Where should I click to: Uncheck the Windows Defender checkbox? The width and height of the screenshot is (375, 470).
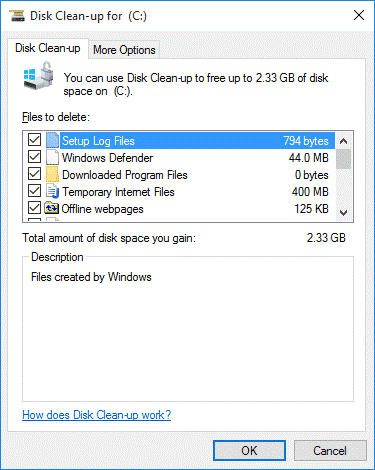pyautogui.click(x=34, y=157)
